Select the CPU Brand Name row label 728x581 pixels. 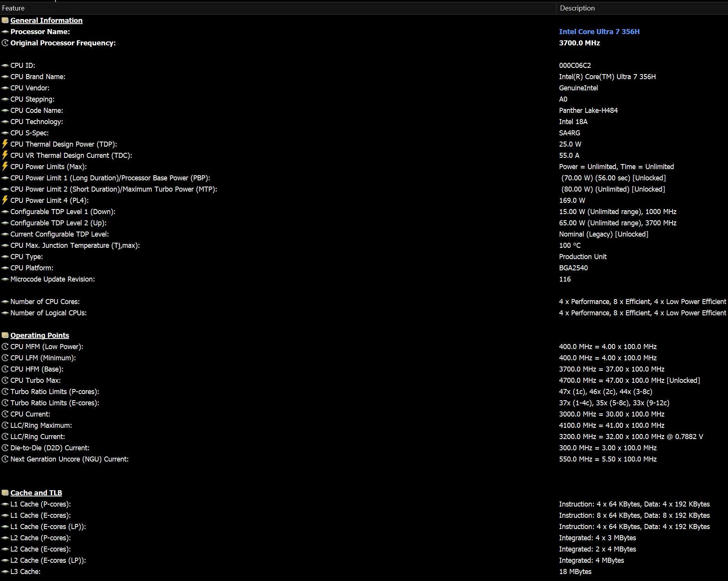(38, 76)
